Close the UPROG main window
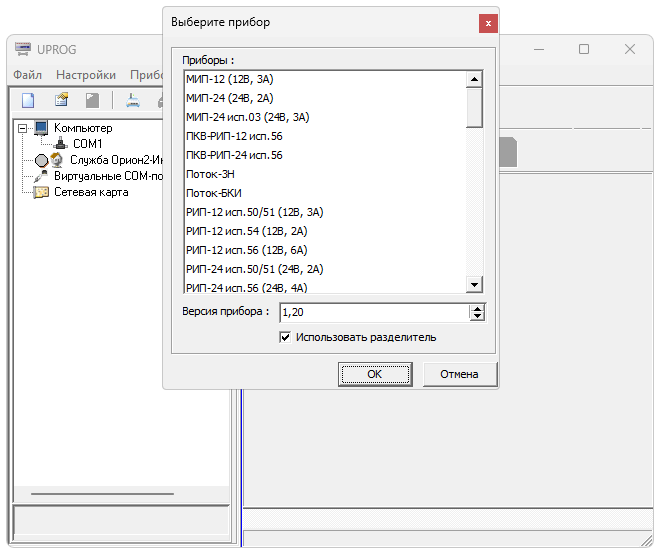The height and width of the screenshot is (553, 657). (630, 49)
